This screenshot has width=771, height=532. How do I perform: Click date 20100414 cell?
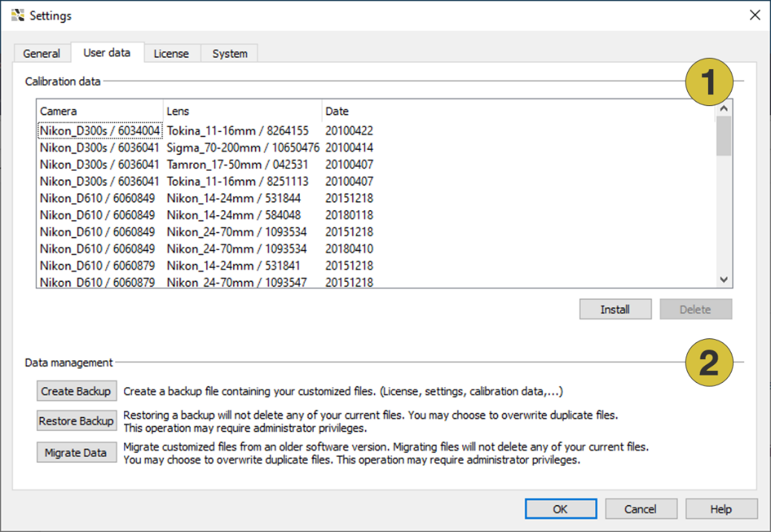(349, 148)
